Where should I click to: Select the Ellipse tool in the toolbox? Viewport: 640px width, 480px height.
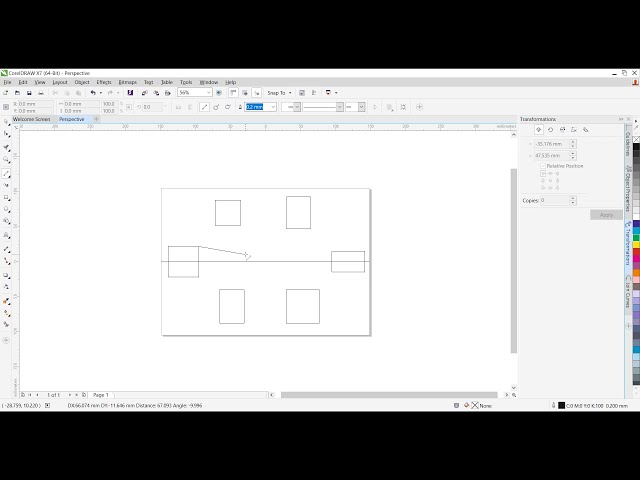(6, 209)
